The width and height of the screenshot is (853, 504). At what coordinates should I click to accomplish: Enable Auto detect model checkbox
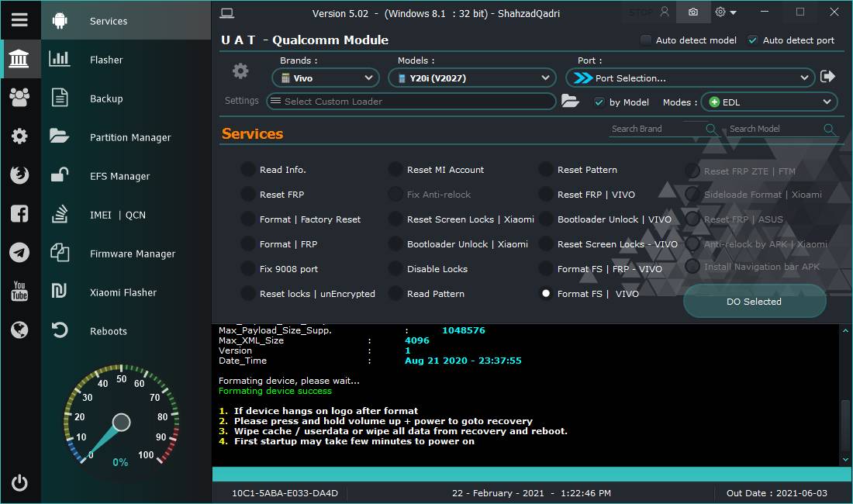646,40
